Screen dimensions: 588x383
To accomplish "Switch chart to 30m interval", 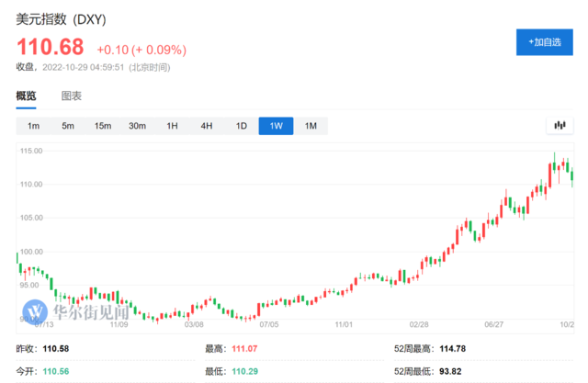I will 137,126.
